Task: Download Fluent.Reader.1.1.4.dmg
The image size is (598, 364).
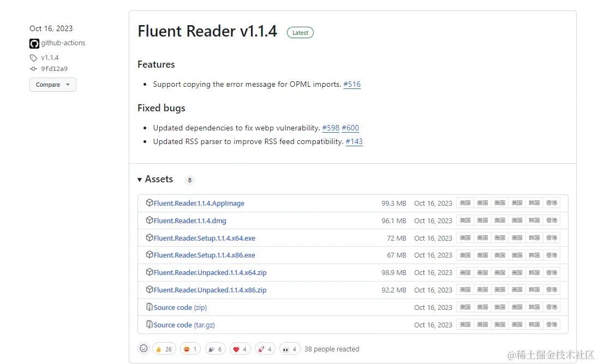Action: (x=190, y=221)
